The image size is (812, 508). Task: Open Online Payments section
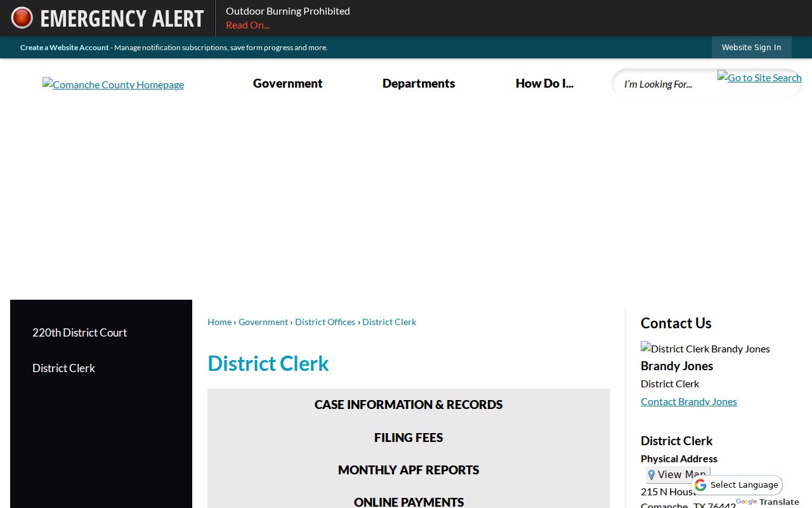pyautogui.click(x=409, y=502)
